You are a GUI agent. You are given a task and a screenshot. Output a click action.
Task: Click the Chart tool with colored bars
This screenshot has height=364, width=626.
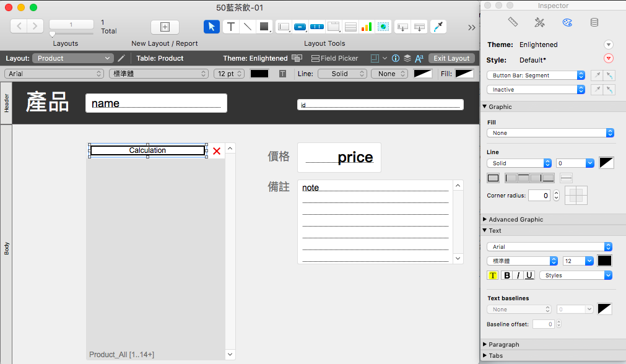[367, 27]
